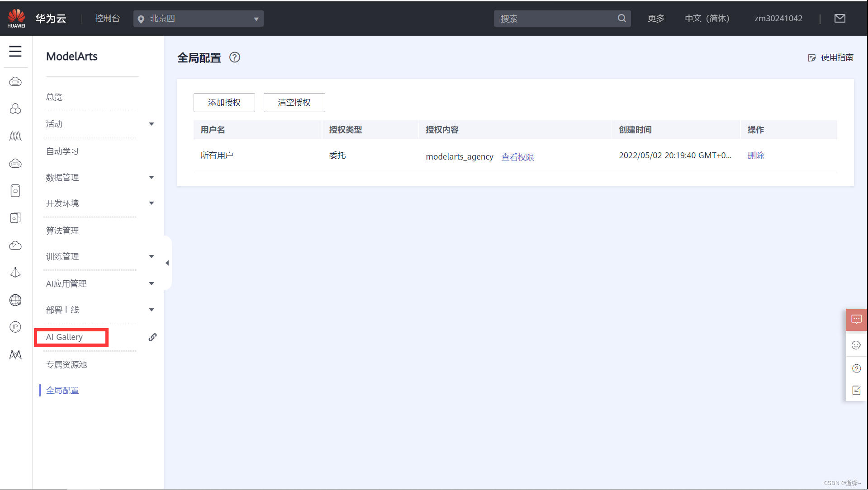
Task: Open the first cloud server sidebar icon
Action: (x=15, y=82)
